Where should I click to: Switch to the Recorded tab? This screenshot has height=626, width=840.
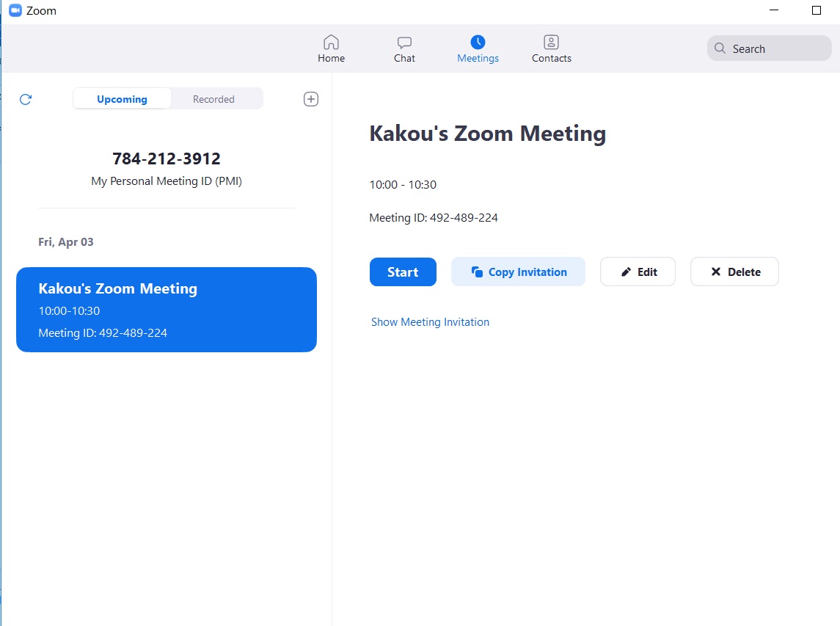click(x=213, y=99)
